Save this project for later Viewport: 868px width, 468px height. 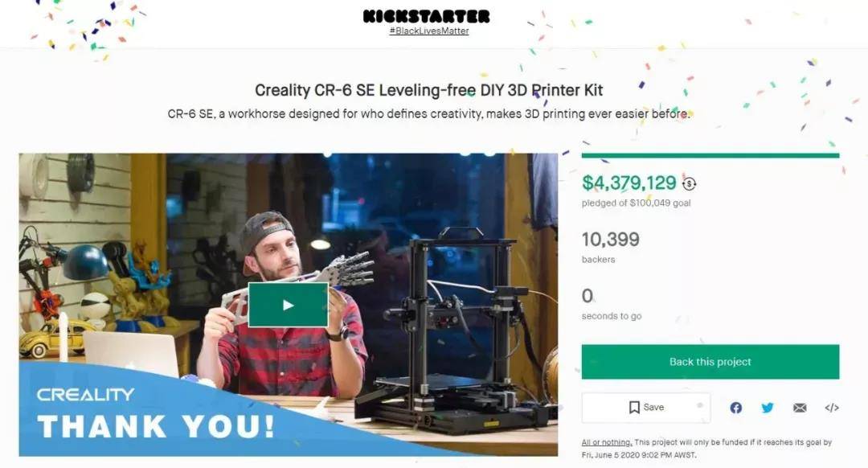[646, 408]
